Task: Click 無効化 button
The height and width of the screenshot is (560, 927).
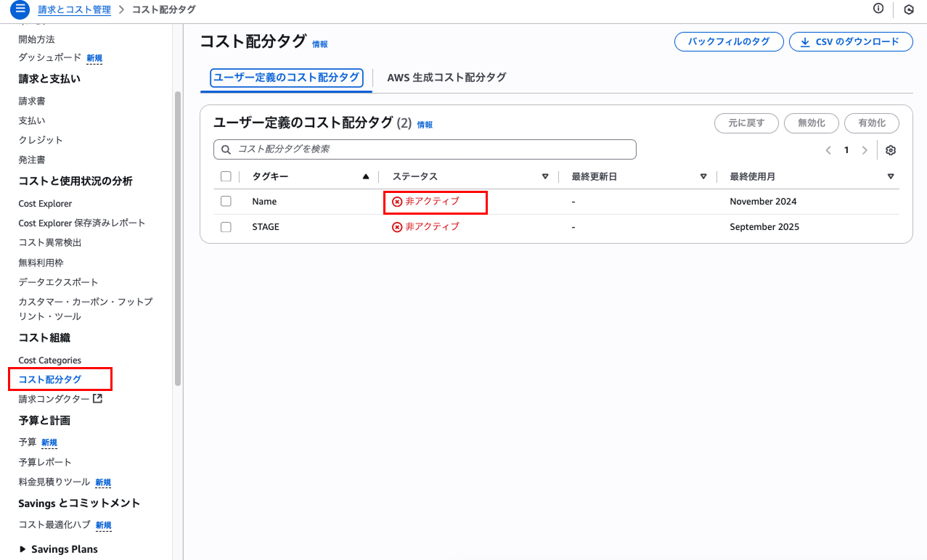Action: pyautogui.click(x=812, y=123)
